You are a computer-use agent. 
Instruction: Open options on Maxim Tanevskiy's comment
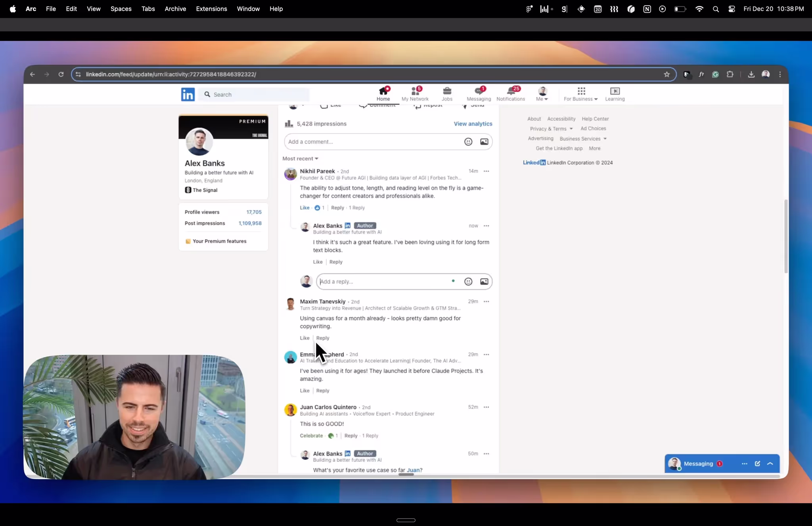[x=486, y=301]
